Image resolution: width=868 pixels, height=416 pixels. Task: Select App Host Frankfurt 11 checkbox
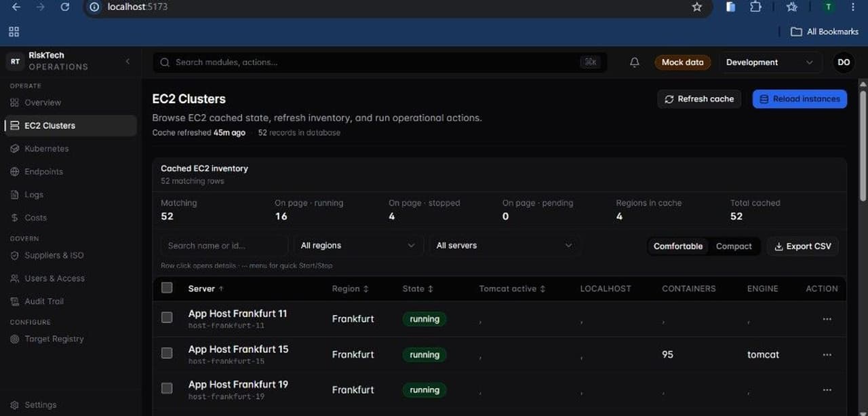(167, 317)
